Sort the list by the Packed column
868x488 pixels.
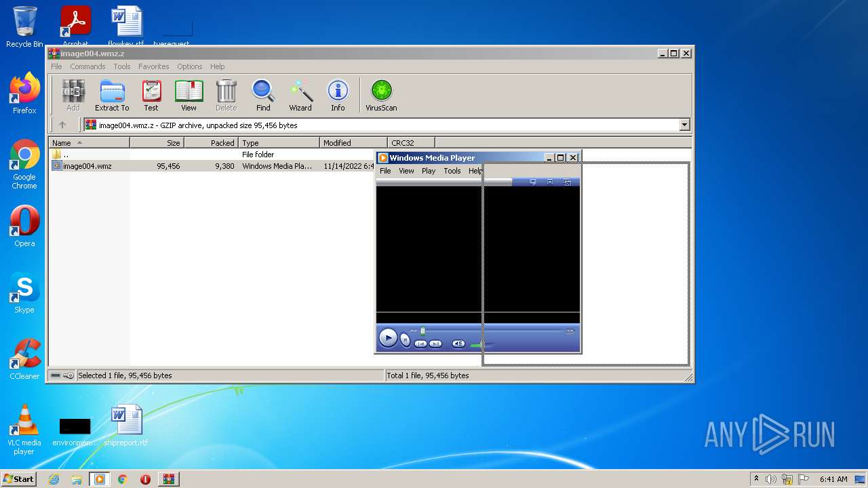point(211,143)
